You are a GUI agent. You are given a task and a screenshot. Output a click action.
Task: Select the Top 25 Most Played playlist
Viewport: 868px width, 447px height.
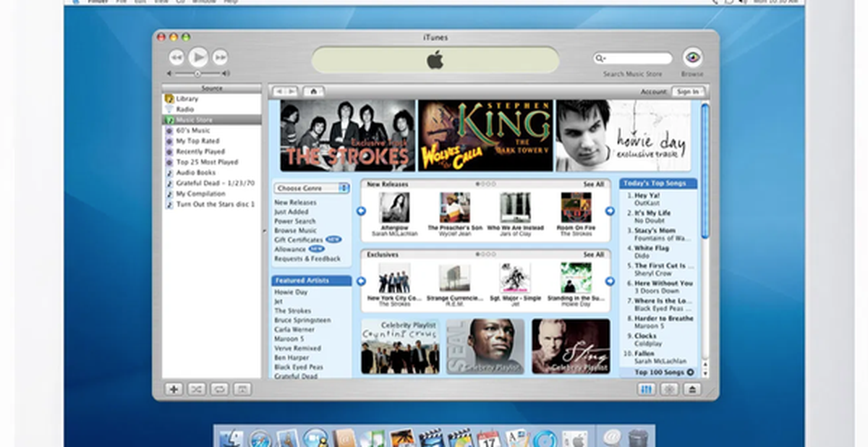[206, 162]
